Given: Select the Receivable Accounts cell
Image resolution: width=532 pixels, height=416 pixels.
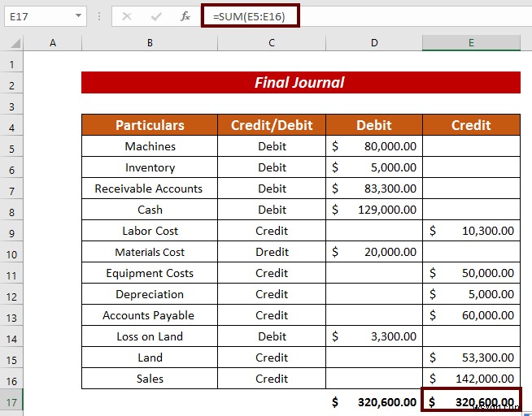Looking at the screenshot, I should (x=150, y=188).
